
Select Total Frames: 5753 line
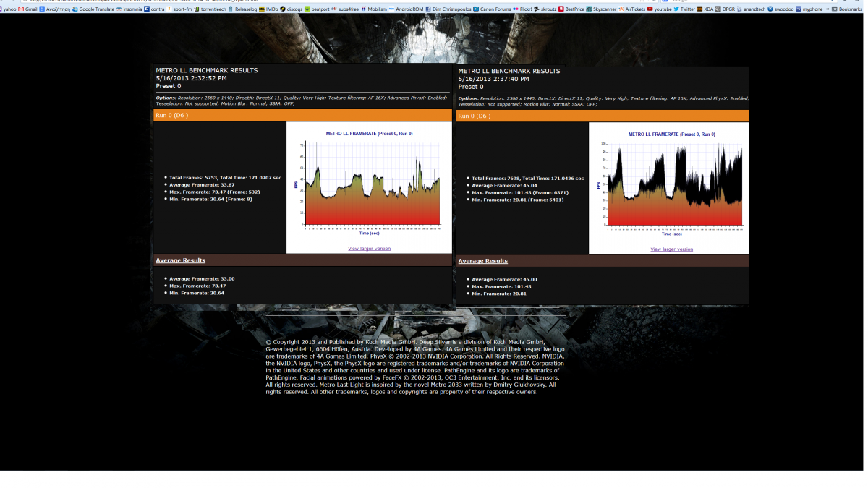[226, 177]
